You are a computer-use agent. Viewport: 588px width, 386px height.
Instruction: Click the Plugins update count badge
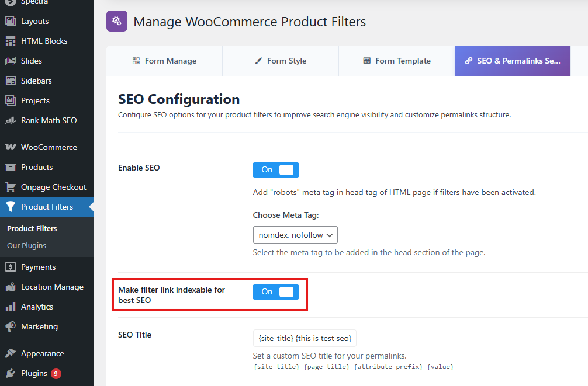[56, 374]
